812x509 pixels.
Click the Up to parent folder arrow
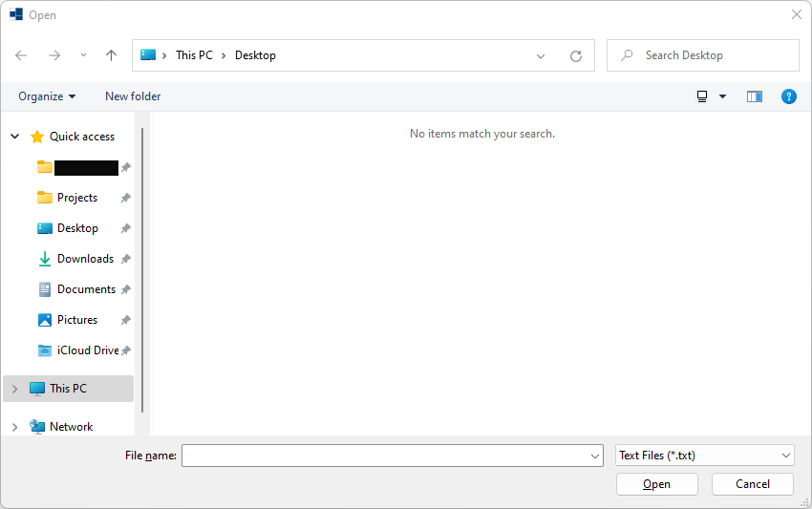[111, 55]
